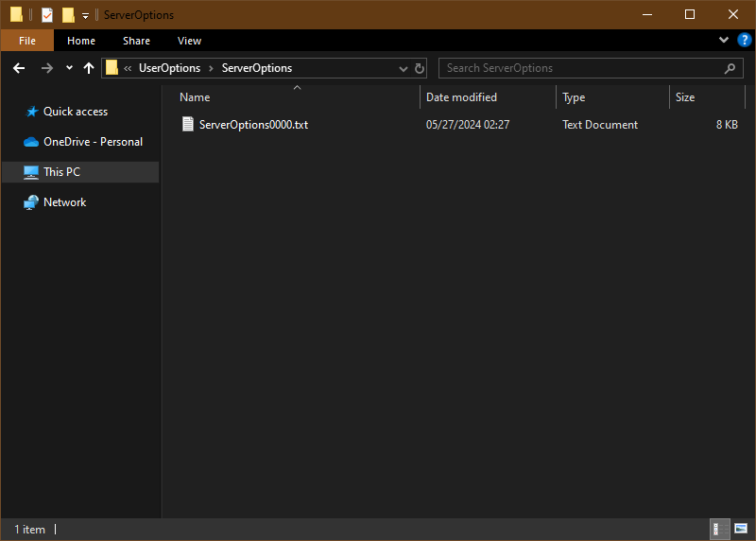Select the ServerOptions0000.txt file
The height and width of the screenshot is (541, 756).
pyautogui.click(x=253, y=125)
